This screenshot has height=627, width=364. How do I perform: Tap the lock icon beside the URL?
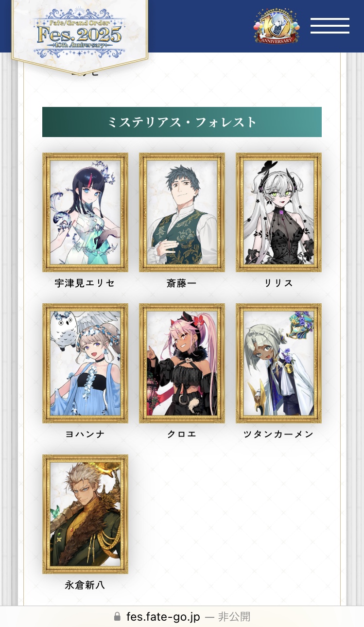pyautogui.click(x=117, y=617)
